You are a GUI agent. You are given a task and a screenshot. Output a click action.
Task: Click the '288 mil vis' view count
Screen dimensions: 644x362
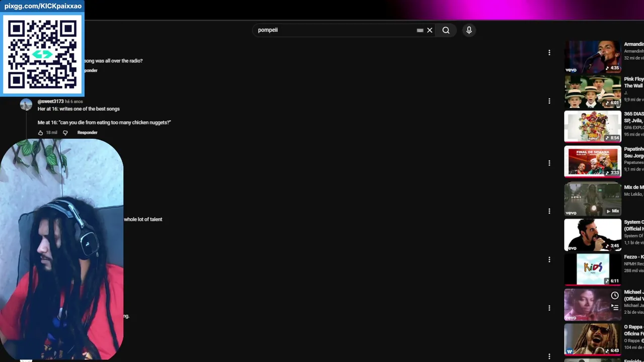point(634,270)
